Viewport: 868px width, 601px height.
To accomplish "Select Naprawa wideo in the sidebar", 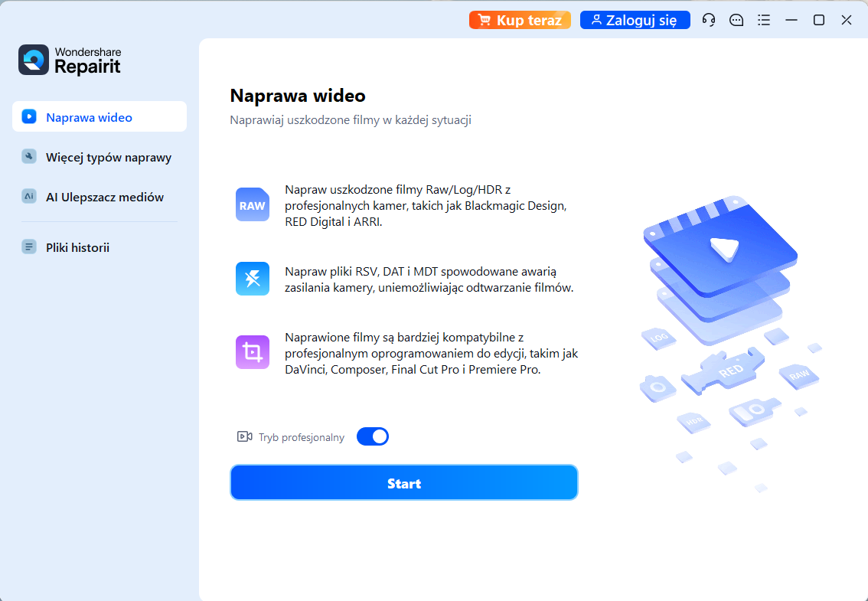I will tap(100, 116).
